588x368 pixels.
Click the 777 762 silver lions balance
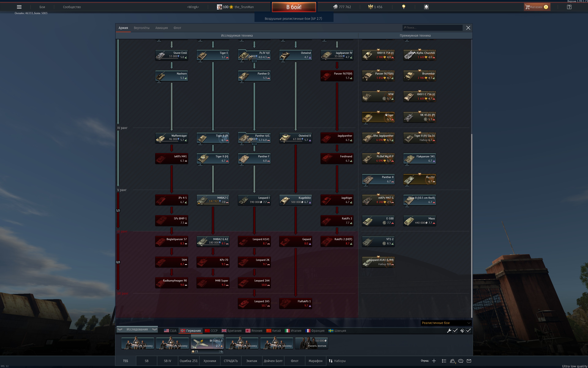(342, 7)
